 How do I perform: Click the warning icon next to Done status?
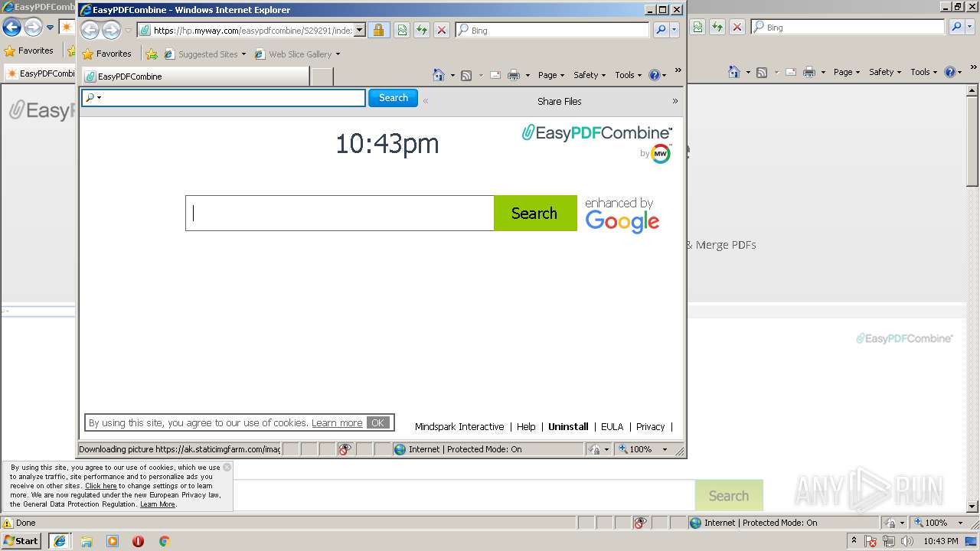point(8,523)
